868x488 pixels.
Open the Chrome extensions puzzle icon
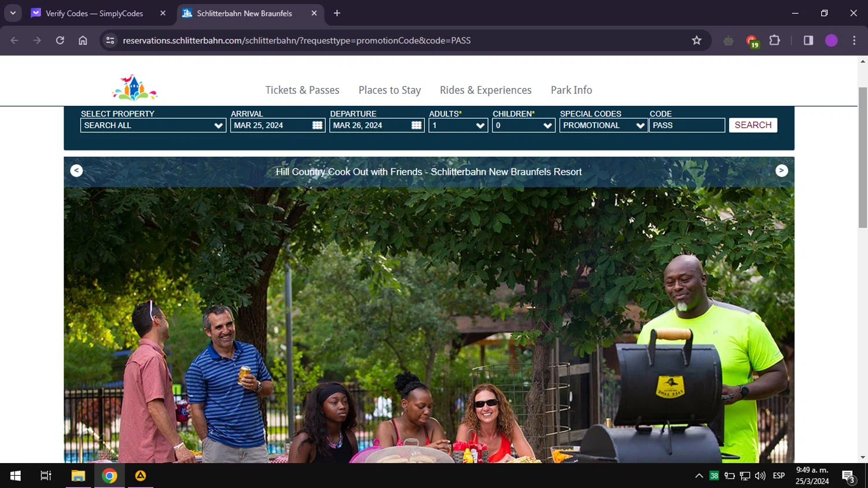tap(774, 41)
